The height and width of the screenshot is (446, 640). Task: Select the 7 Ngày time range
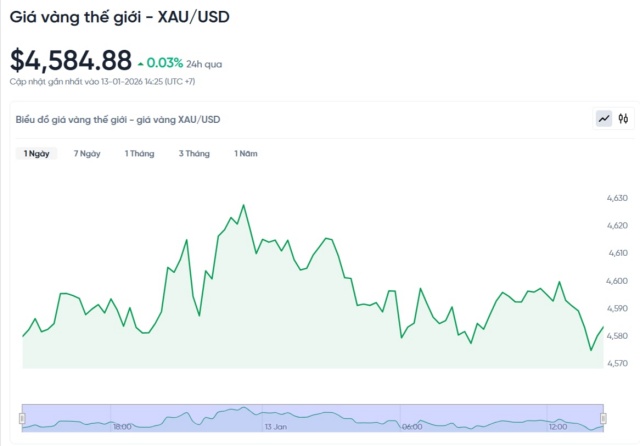click(87, 154)
